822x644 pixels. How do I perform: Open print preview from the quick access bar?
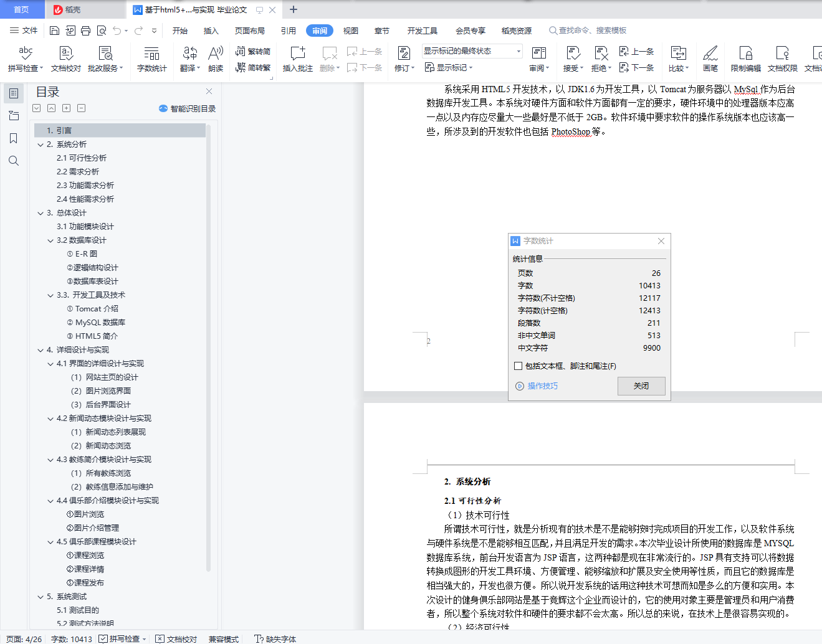click(101, 31)
